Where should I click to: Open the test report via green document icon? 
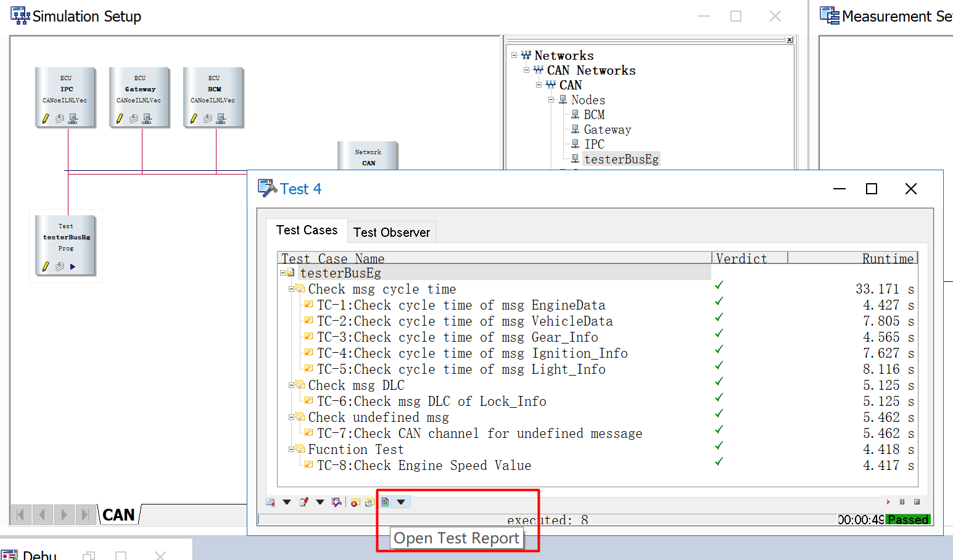386,502
